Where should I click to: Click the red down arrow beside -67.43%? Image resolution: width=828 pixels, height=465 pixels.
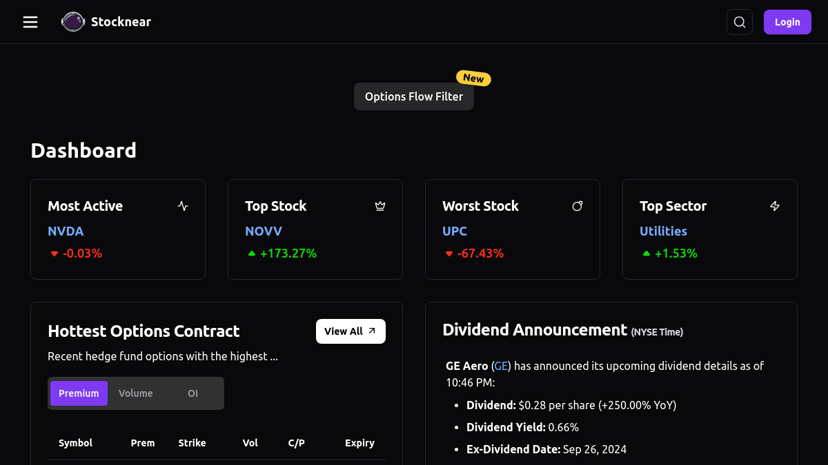click(449, 254)
